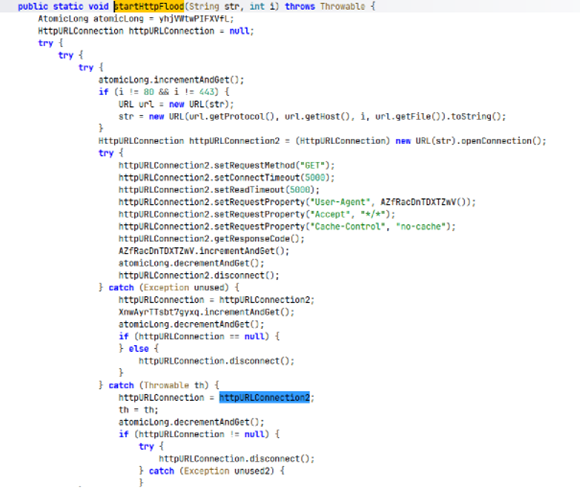
Task: Click the catch (Exception unused2) line
Action: (212, 471)
